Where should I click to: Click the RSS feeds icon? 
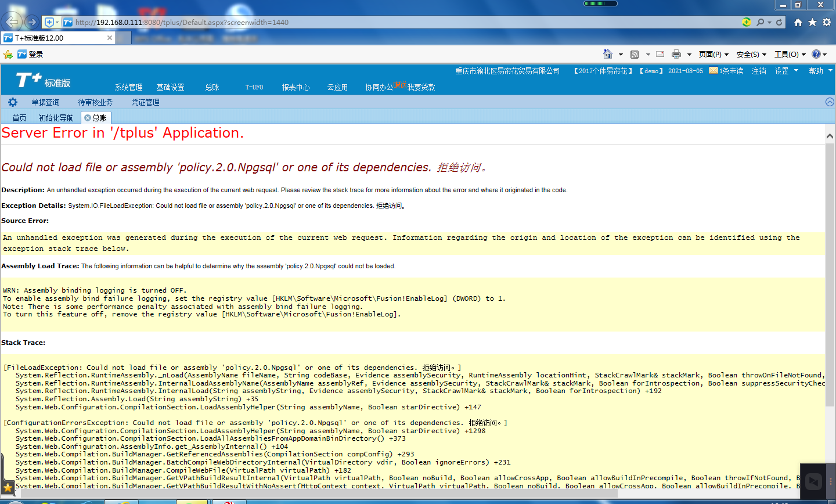(x=635, y=54)
